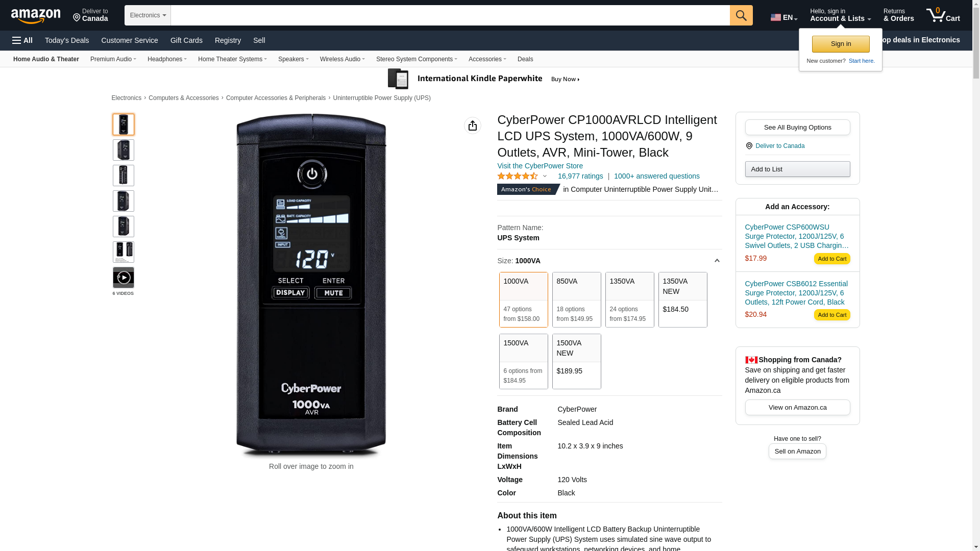
Task: Click the share icon beside the product image
Action: coord(473,126)
